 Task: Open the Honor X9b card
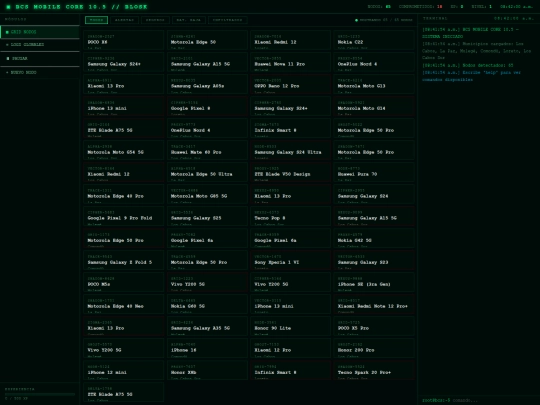point(207,371)
